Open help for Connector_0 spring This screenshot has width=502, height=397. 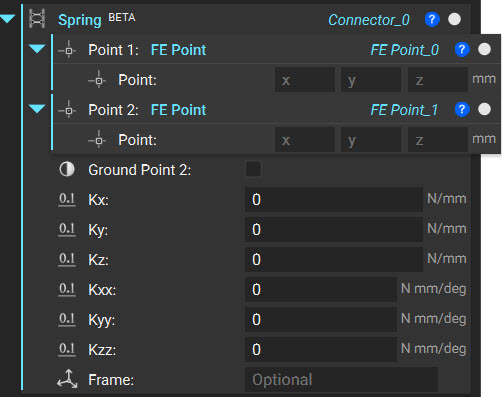[432, 19]
